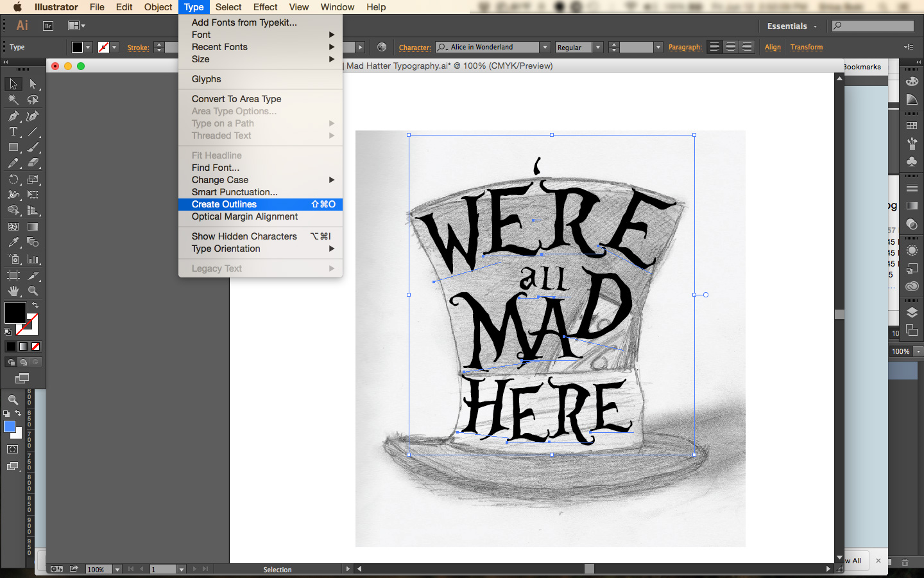Switch to Draw Behind mode
924x578 pixels.
[23, 362]
